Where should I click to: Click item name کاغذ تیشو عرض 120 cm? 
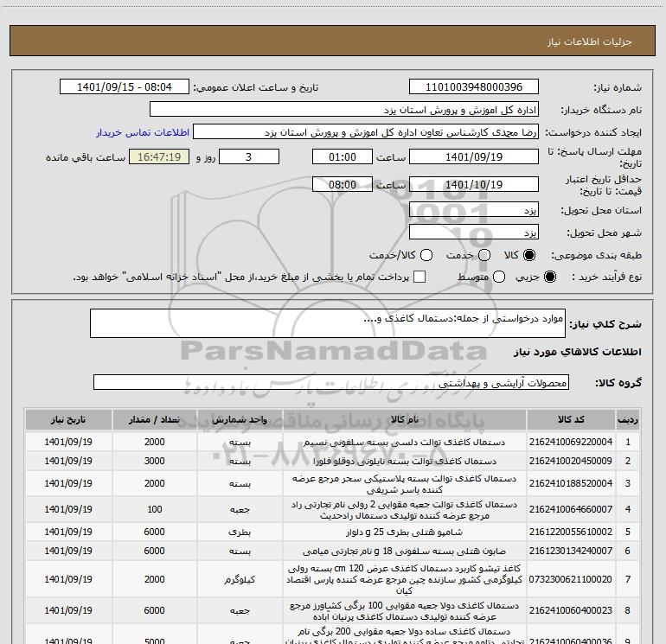(x=405, y=579)
